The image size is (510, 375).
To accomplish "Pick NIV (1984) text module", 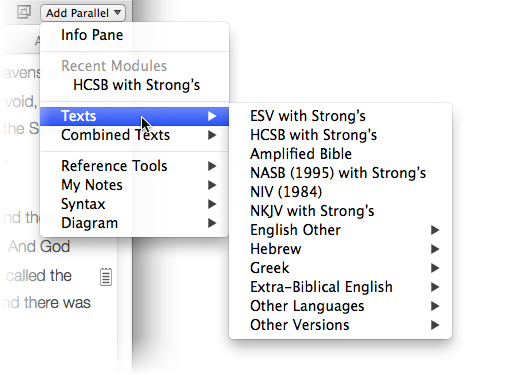I will click(x=341, y=192).
